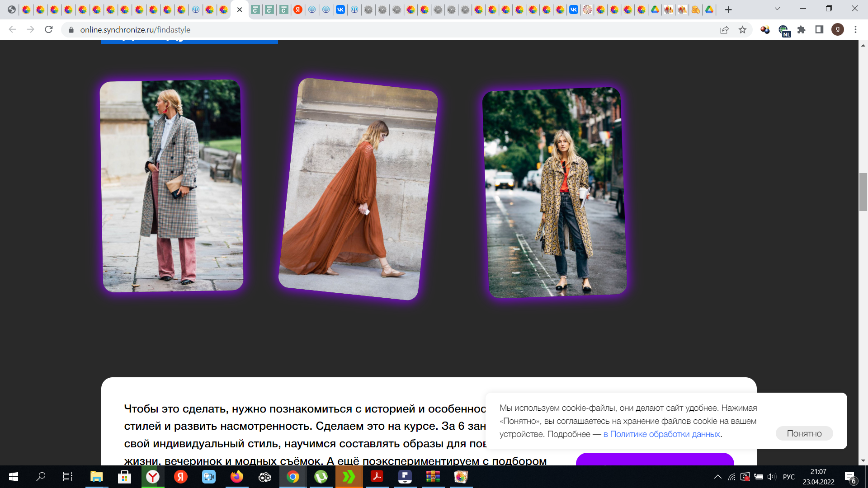Click the plaid coat photo
Screen dimensions: 868x488
pyautogui.click(x=172, y=186)
